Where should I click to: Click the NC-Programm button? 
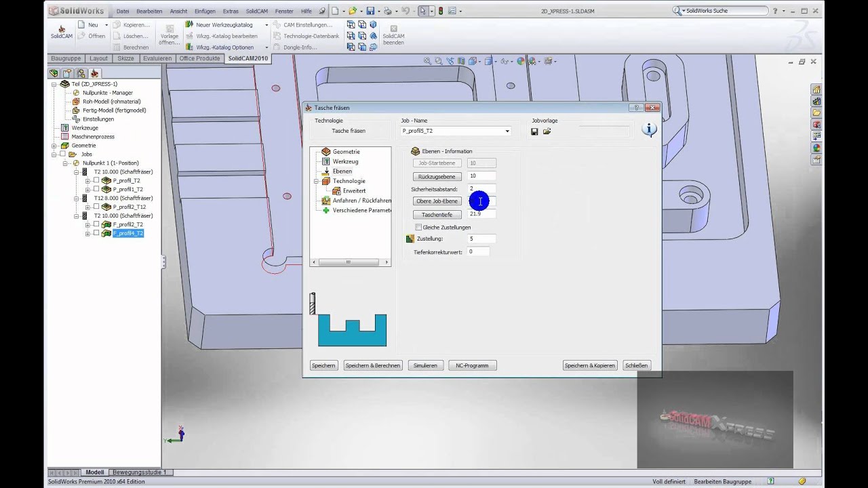pyautogui.click(x=472, y=365)
